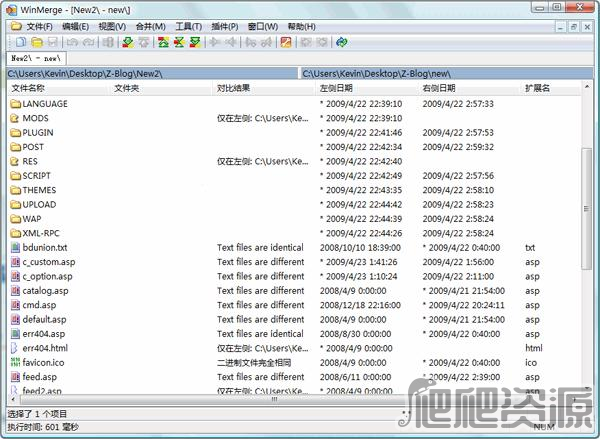Select the err404.asp file row
Viewport: 600px width, 439px height.
[x=293, y=333]
